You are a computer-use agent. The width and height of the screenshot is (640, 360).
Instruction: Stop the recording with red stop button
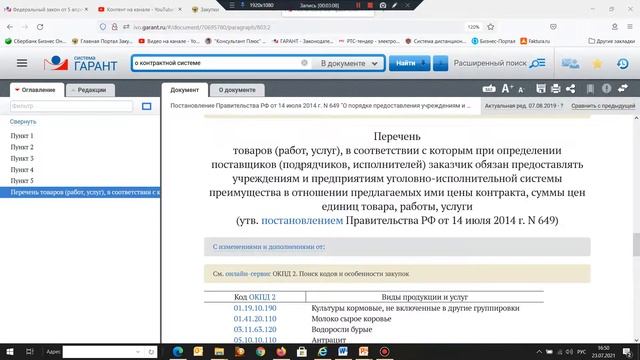click(370, 5)
